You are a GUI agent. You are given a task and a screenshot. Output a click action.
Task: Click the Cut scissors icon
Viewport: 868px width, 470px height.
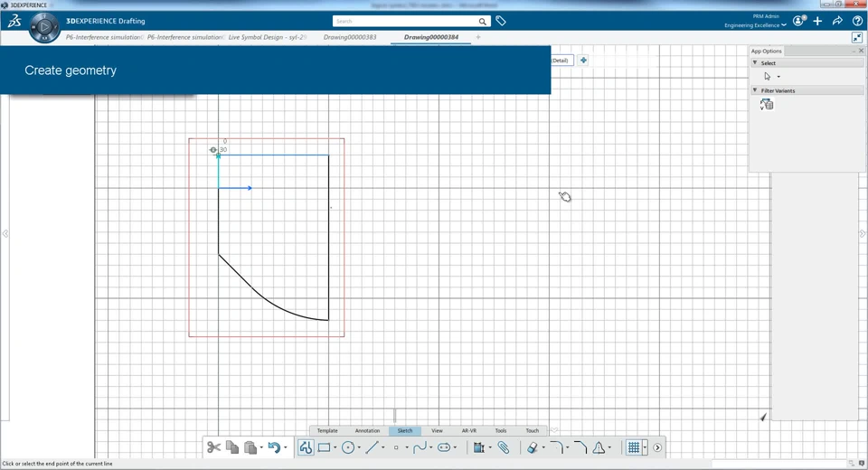tap(213, 447)
